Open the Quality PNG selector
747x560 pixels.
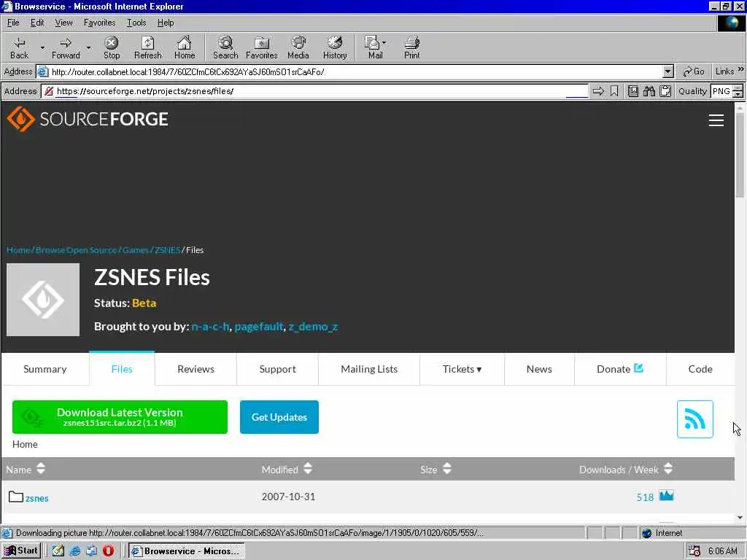[x=727, y=91]
